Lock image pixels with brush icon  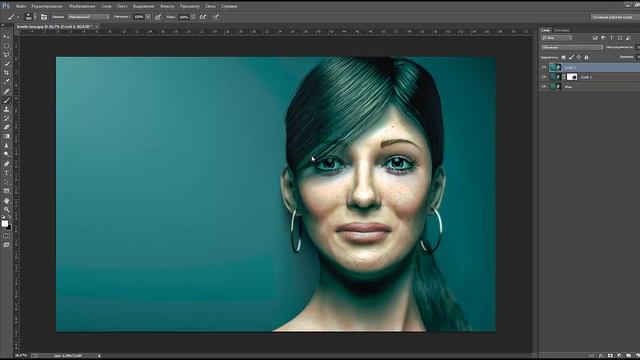571,58
